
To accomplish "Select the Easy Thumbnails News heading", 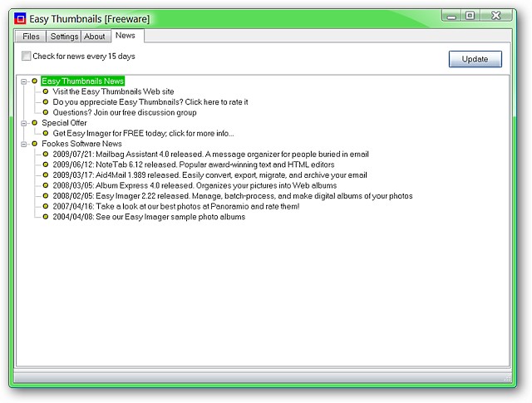I will tap(83, 81).
